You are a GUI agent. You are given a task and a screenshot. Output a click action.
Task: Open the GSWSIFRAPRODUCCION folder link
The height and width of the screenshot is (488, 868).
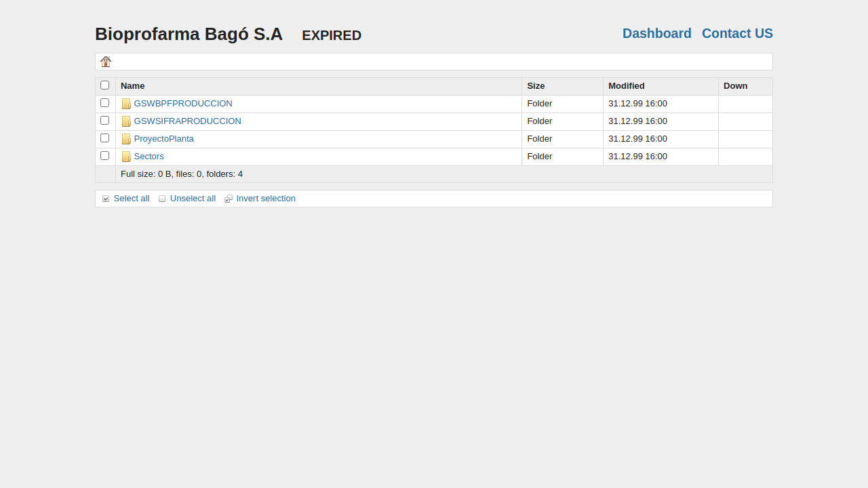click(x=187, y=121)
